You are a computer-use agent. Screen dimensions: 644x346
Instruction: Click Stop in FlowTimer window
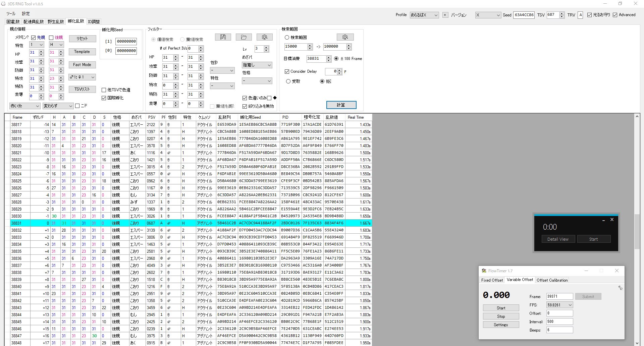point(501,316)
